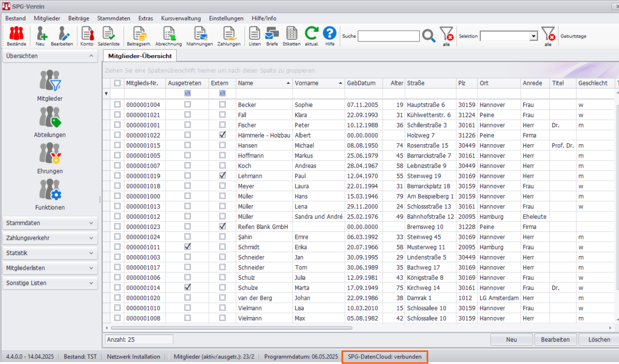Uncheck Ausgetreten for Schmidt Erika
The image size is (619, 364).
(x=188, y=247)
